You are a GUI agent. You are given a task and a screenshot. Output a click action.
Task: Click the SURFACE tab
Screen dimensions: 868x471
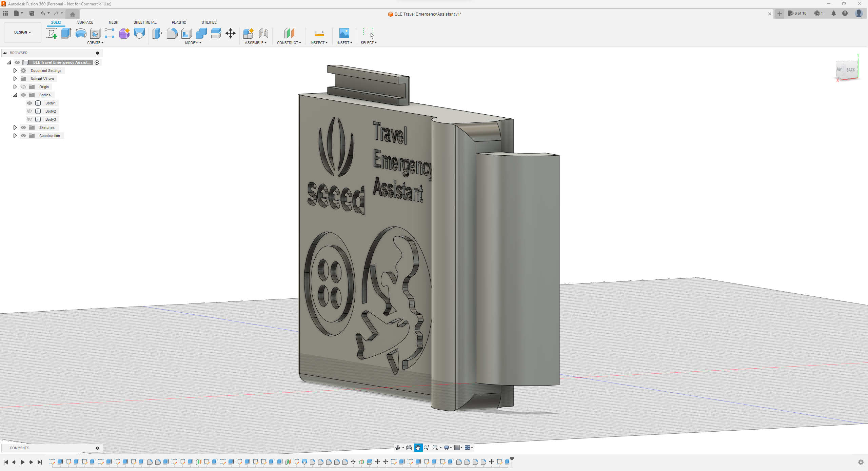(x=85, y=22)
